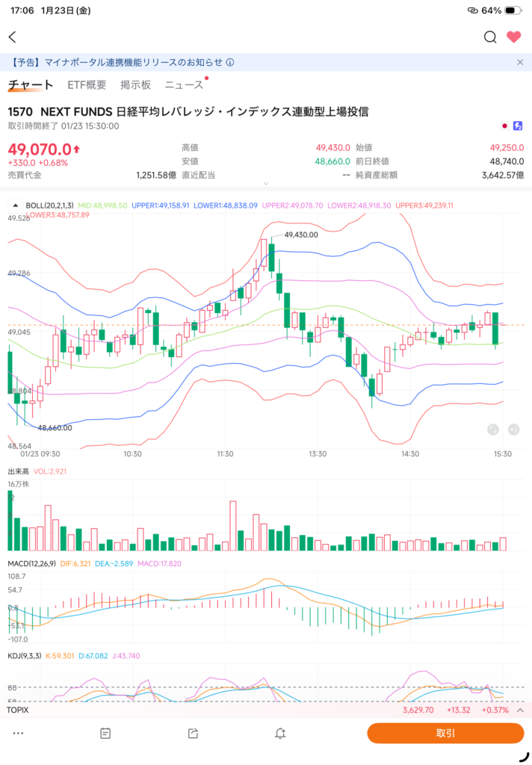Image resolution: width=532 pixels, height=765 pixels.
Task: Open the ニュース tab
Action: tap(184, 85)
